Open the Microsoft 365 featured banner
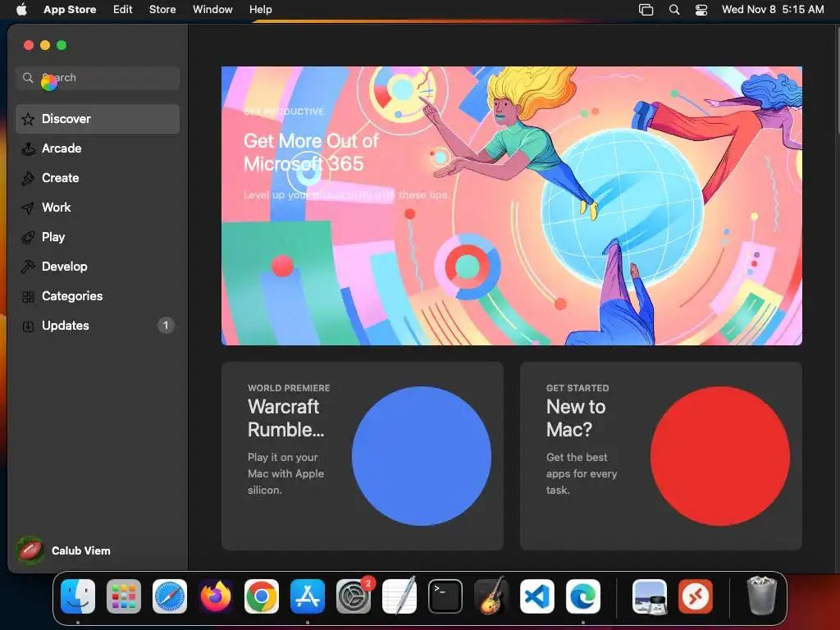The height and width of the screenshot is (630, 840). click(x=512, y=206)
